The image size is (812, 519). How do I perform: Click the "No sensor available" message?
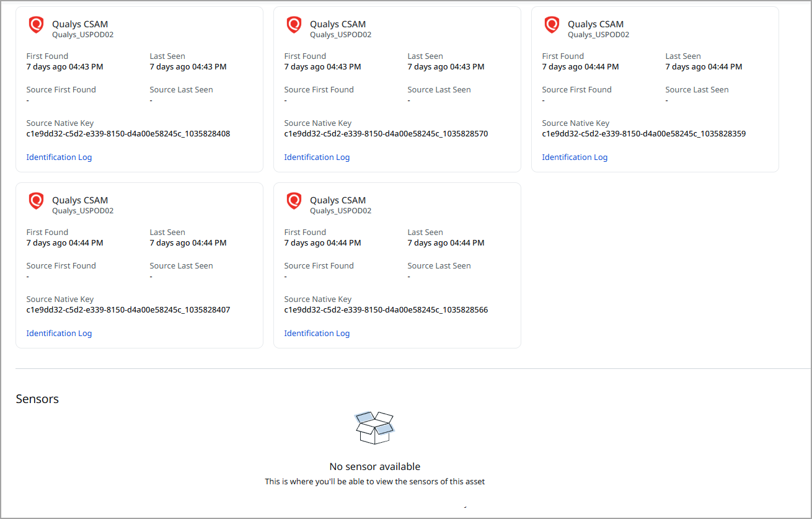tap(375, 466)
